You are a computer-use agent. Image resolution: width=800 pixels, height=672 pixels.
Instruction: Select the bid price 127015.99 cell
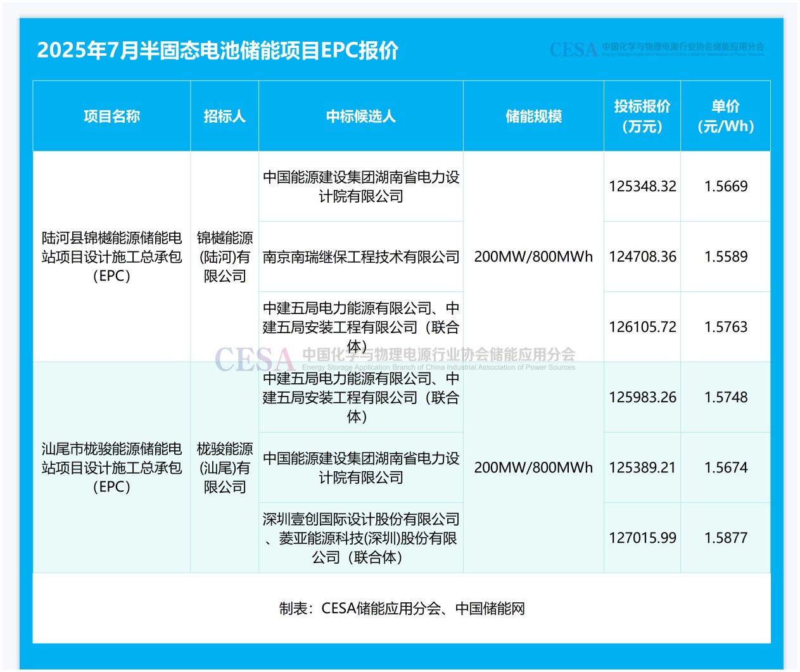click(x=642, y=538)
